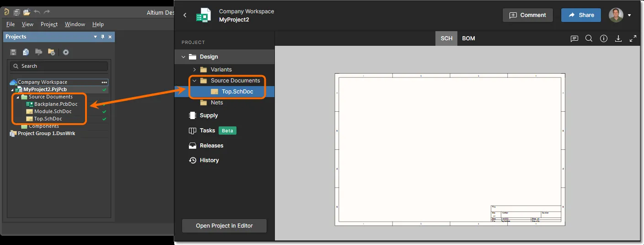Open Projects panel settings gear

66,52
